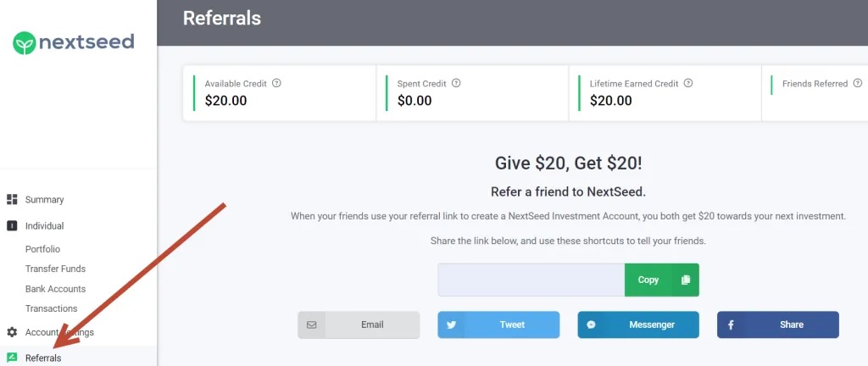Open Bank Accounts section
The height and width of the screenshot is (366, 868).
55,289
